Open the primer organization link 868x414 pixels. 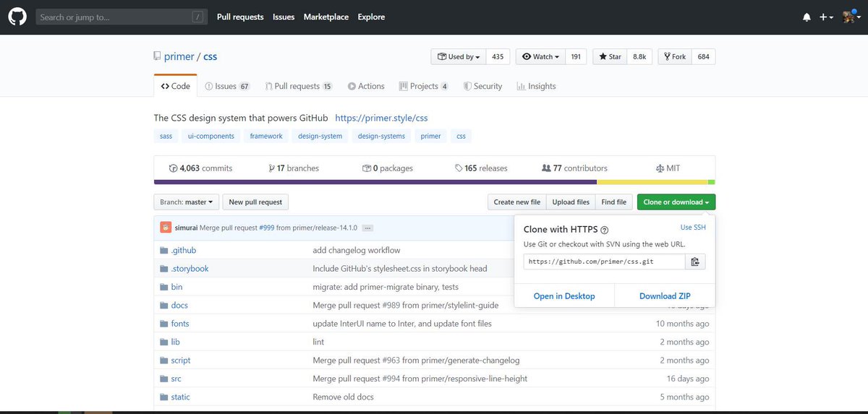[x=179, y=56]
